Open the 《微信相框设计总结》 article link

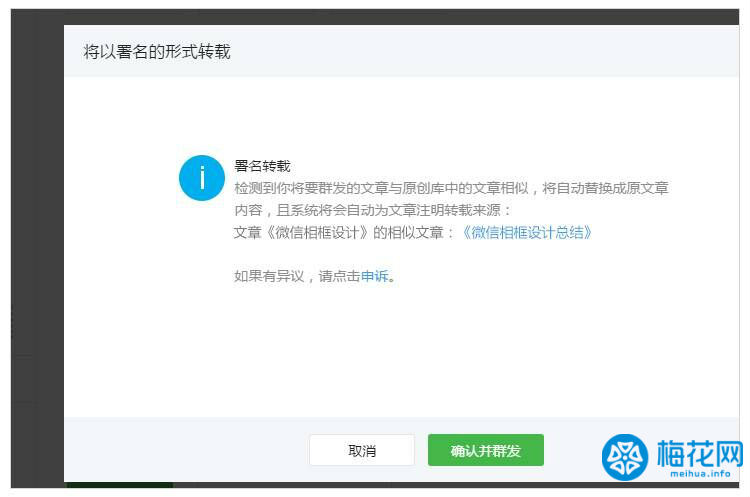pos(526,232)
